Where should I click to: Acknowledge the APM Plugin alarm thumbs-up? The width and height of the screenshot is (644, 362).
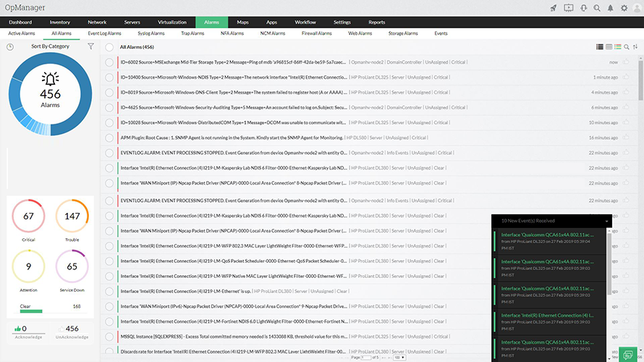coord(625,138)
